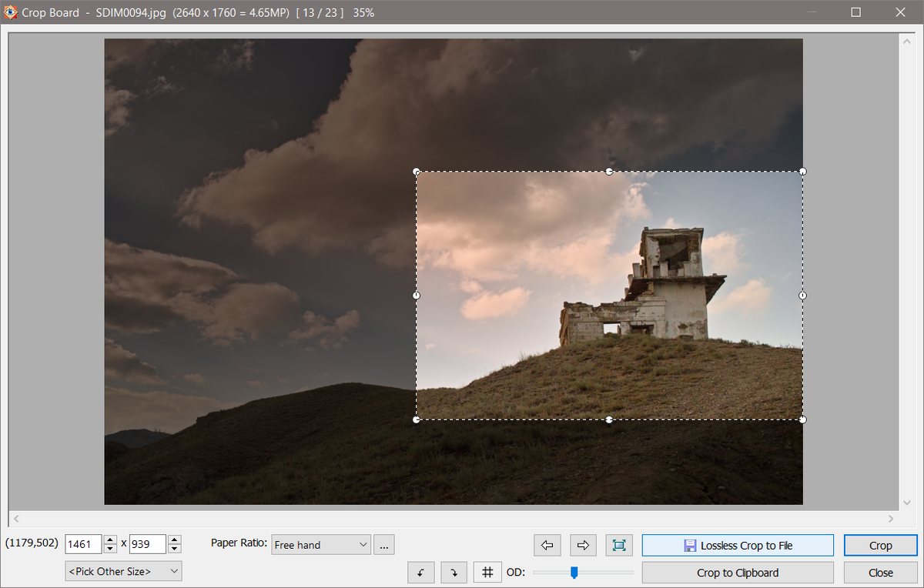Click vertical scrollbar down arrow
Image resolution: width=924 pixels, height=588 pixels.
pos(906,505)
